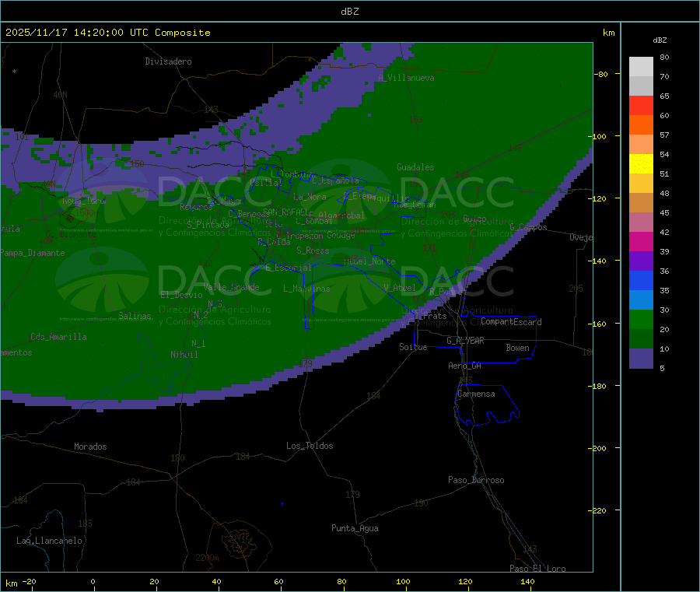The width and height of the screenshot is (700, 592).
Task: Click the Divisadero map label
Action: pos(168,61)
